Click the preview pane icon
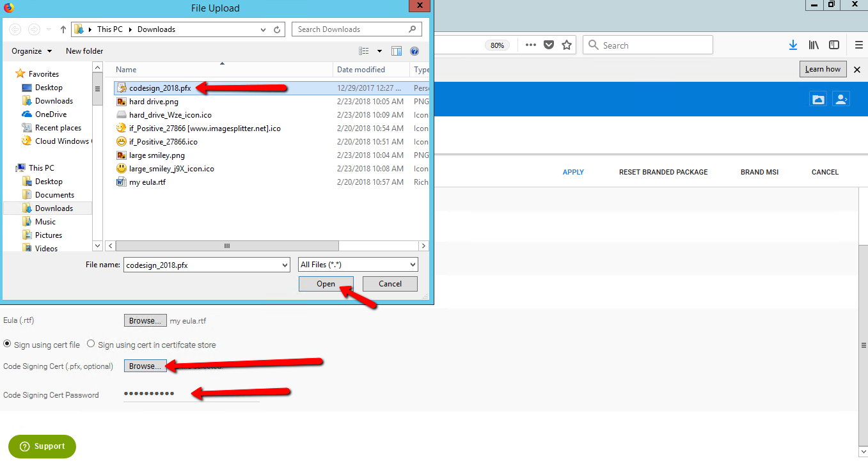 [397, 51]
